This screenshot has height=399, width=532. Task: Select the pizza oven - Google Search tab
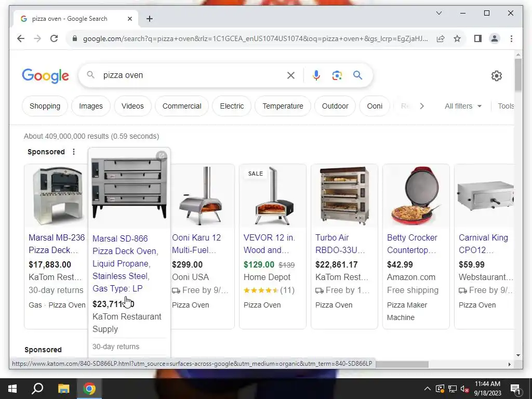pos(76,19)
